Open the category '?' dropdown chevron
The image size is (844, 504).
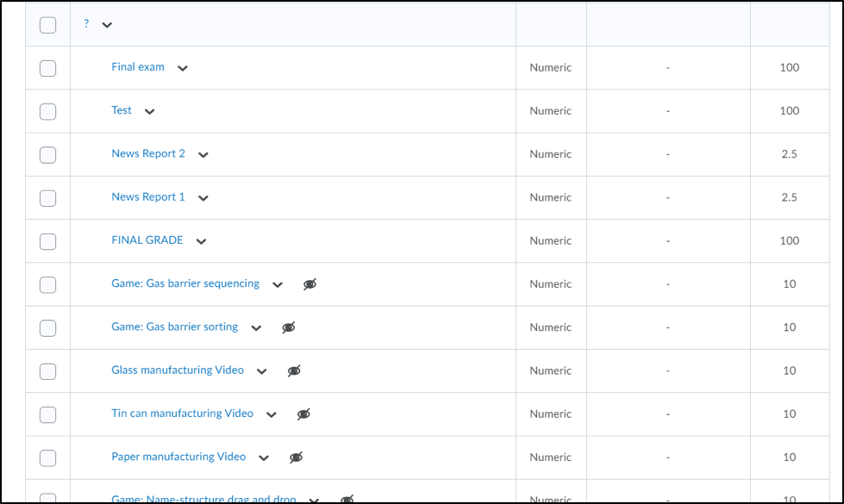[x=107, y=25]
